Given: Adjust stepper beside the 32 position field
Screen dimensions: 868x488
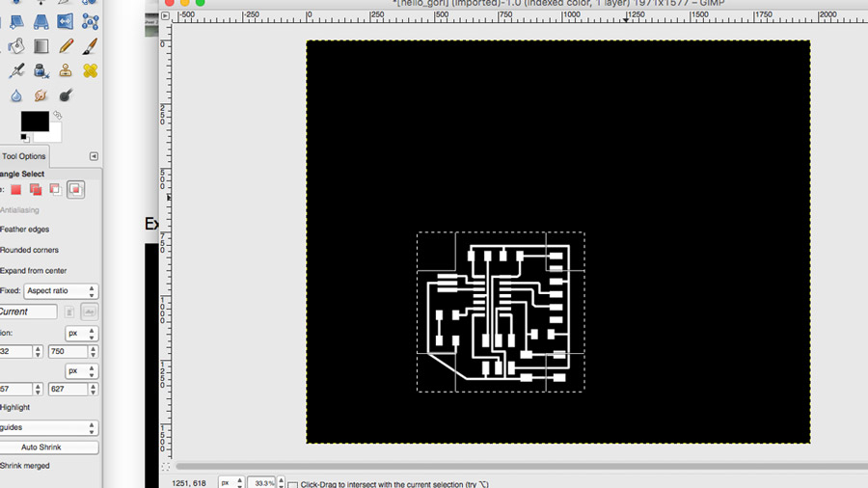Looking at the screenshot, I should pyautogui.click(x=38, y=351).
